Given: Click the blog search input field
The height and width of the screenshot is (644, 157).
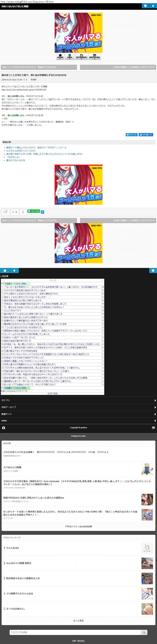Looking at the screenshot, I should coord(75,632).
